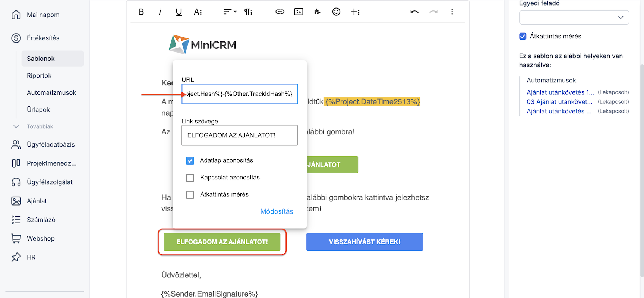The height and width of the screenshot is (298, 644).
Task: Open Sablonok in the sidebar
Action: [x=53, y=59]
